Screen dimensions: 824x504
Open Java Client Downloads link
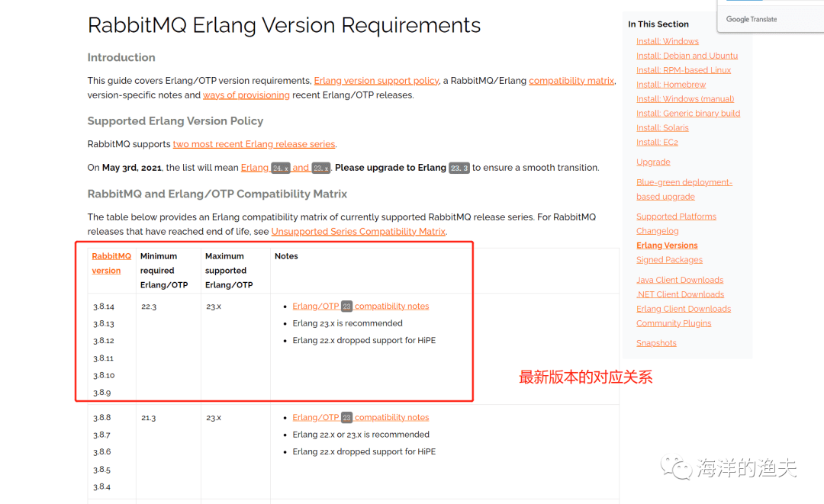pyautogui.click(x=680, y=280)
